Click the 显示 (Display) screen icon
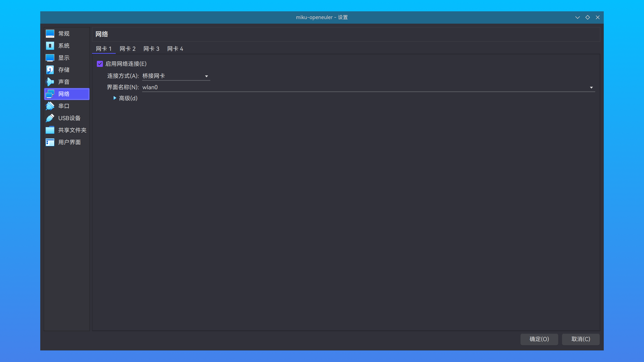The image size is (644, 362). (x=50, y=58)
